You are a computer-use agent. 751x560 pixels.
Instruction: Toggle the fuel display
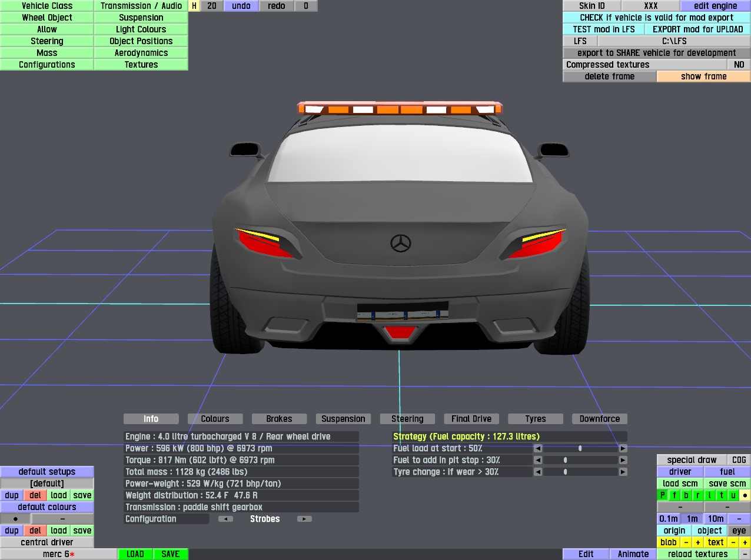click(727, 472)
